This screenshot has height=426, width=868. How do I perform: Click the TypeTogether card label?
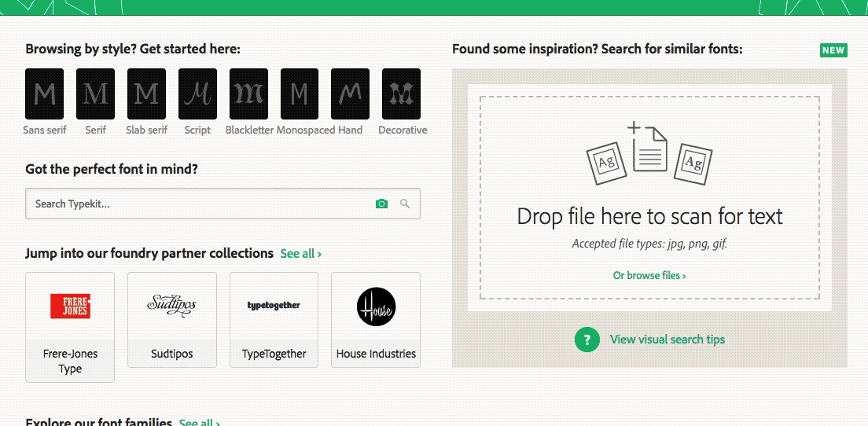pyautogui.click(x=274, y=354)
